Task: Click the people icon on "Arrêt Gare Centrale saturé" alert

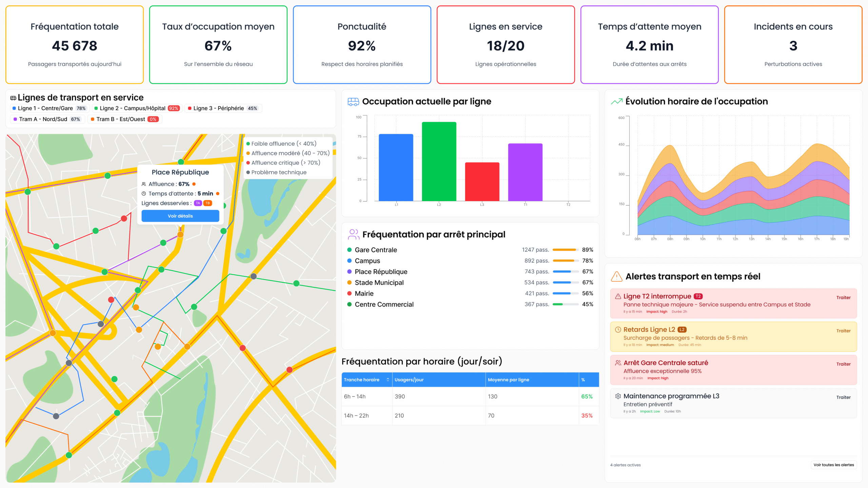Action: pos(618,362)
